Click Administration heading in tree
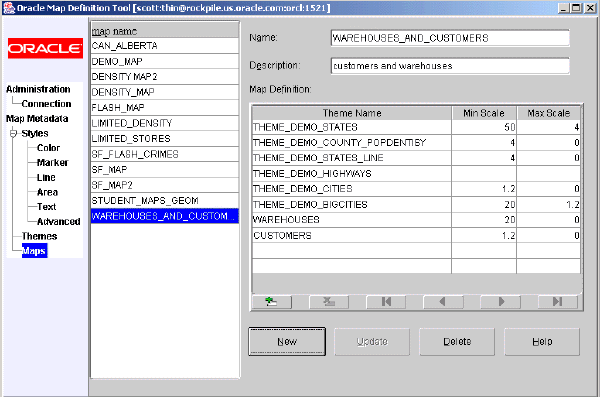The height and width of the screenshot is (397, 600). [38, 89]
